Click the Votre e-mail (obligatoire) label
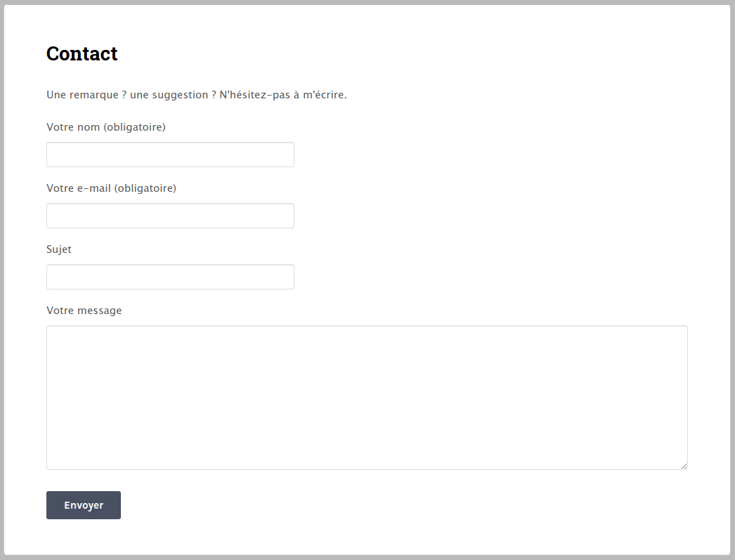Image resolution: width=735 pixels, height=560 pixels. (x=111, y=188)
